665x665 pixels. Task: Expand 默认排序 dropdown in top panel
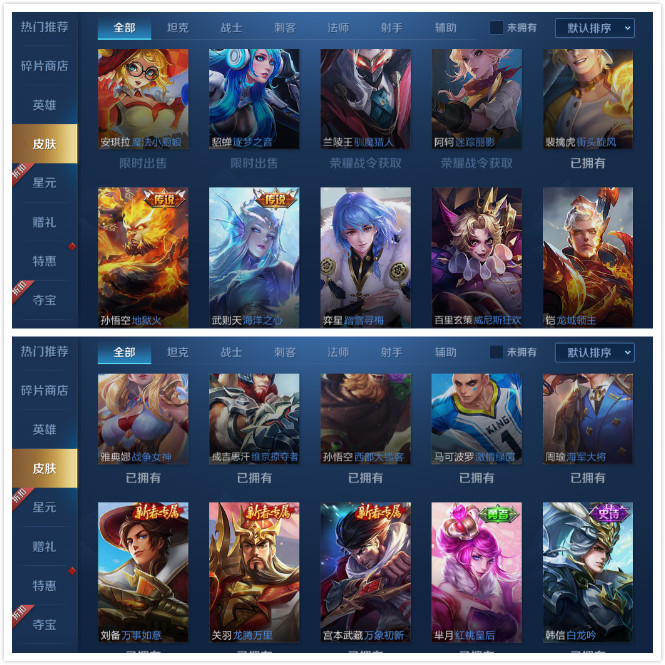point(595,28)
